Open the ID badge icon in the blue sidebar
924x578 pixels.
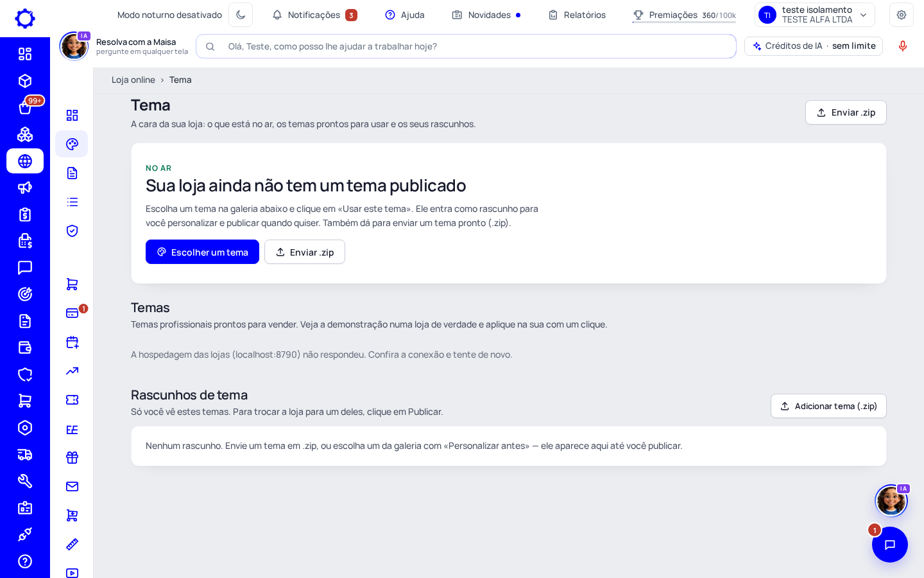[x=25, y=508]
